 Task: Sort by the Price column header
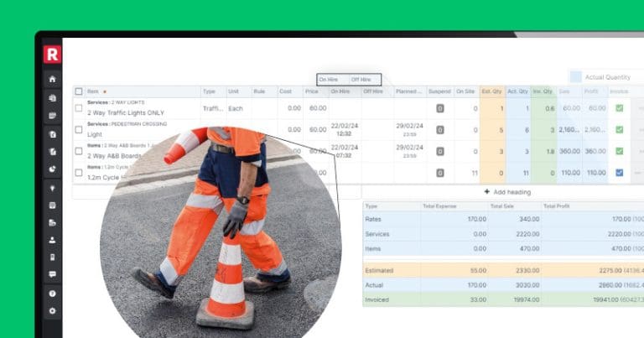(x=312, y=91)
